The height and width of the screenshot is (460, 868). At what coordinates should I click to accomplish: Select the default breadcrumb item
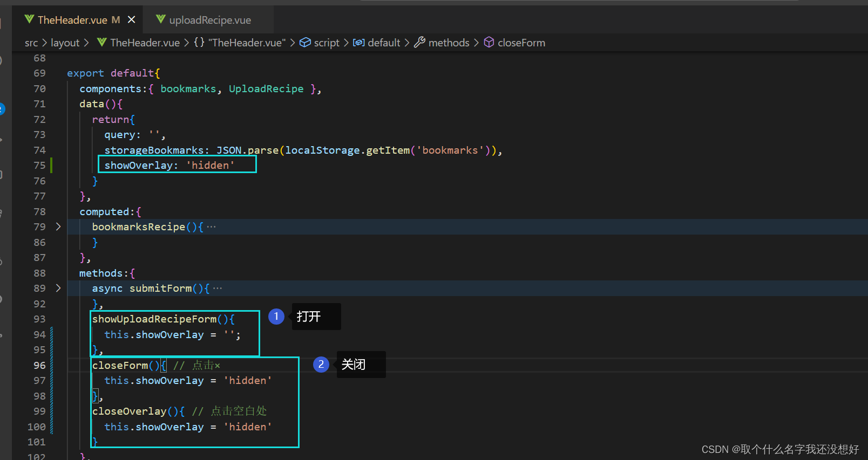pos(384,43)
